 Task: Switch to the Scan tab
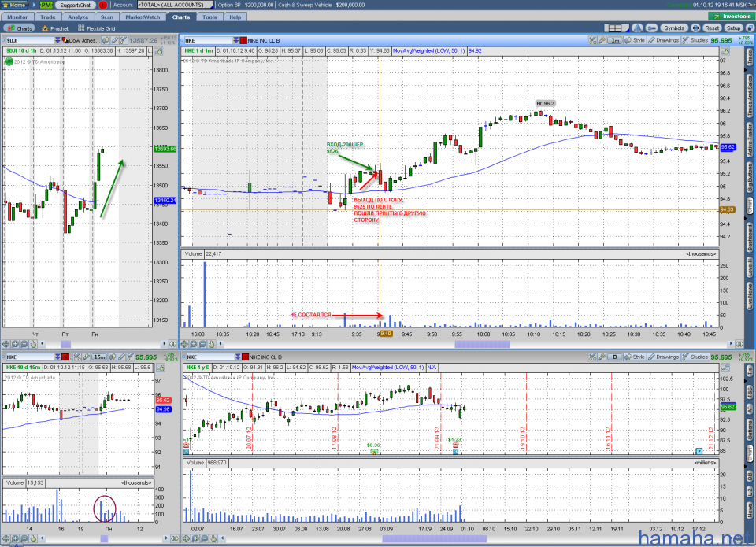click(x=107, y=17)
